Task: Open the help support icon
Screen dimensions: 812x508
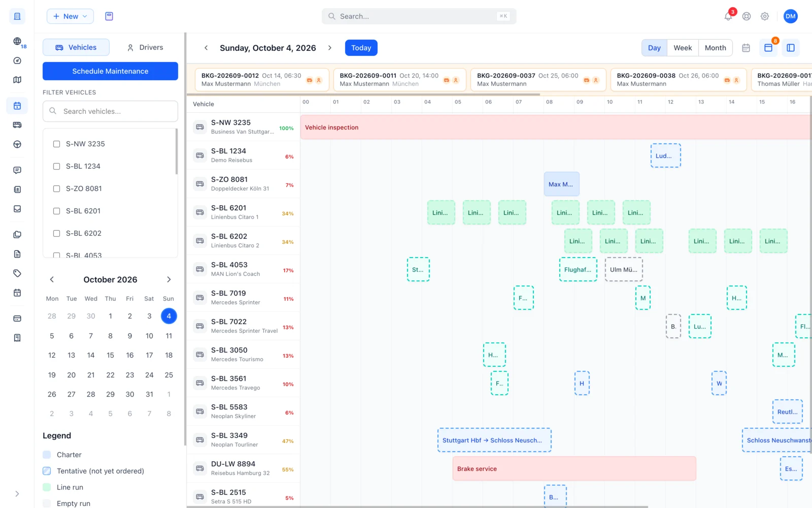Action: pyautogui.click(x=747, y=16)
